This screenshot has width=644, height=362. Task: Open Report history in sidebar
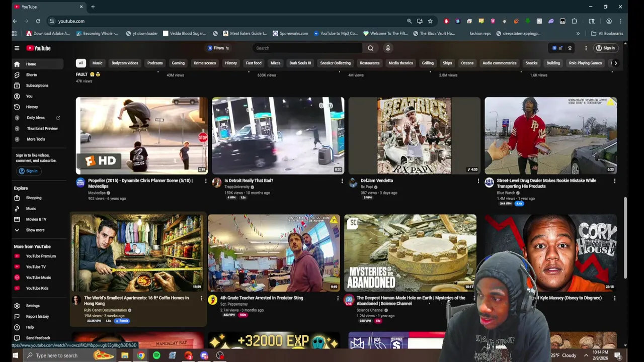[38, 316]
